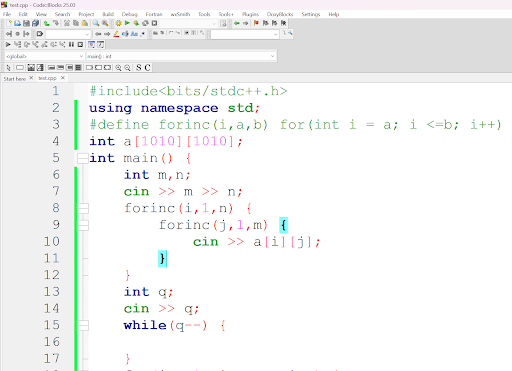Start debugging with the debugger play icon
Image resolution: width=512 pixels, height=371 pixels.
[8, 44]
